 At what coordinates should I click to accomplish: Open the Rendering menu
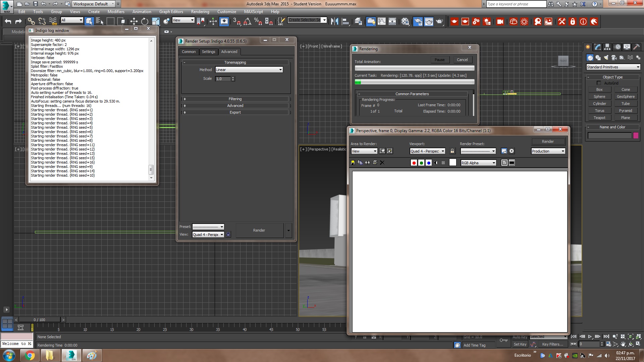200,11
